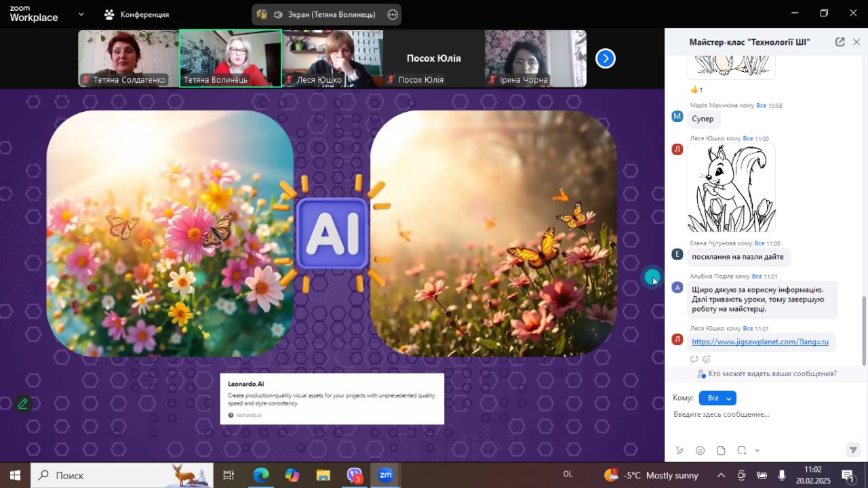Open Copilot from the taskbar
This screenshot has width=868, height=488.
click(292, 475)
